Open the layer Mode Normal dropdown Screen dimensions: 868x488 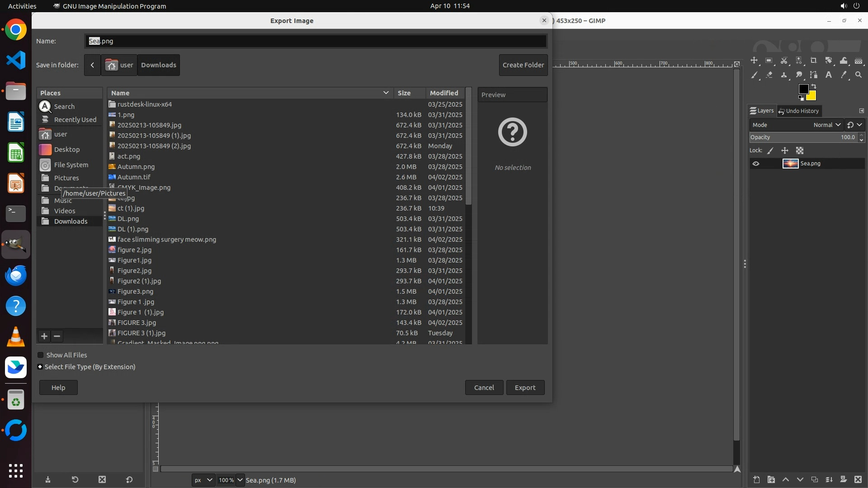pos(827,125)
